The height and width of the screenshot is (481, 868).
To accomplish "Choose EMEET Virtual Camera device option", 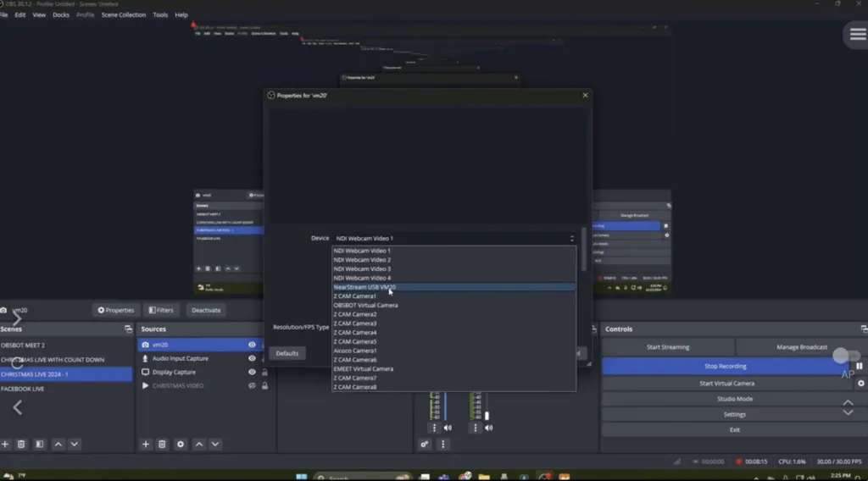I will tap(454, 368).
